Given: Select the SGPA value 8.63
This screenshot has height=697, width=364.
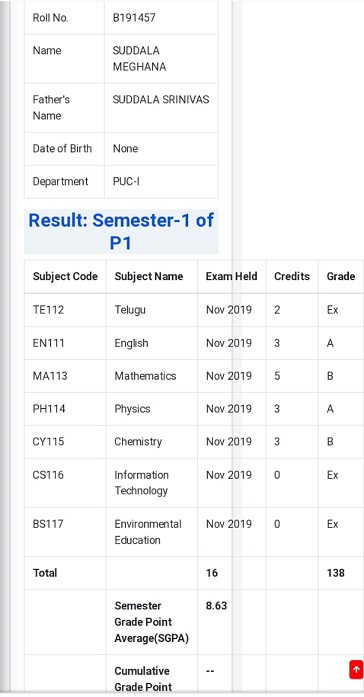Looking at the screenshot, I should (216, 606).
